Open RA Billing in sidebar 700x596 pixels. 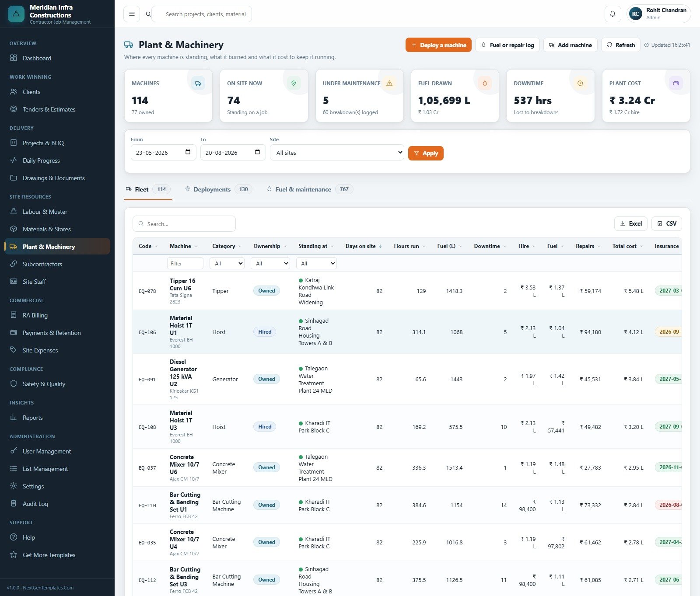(35, 315)
